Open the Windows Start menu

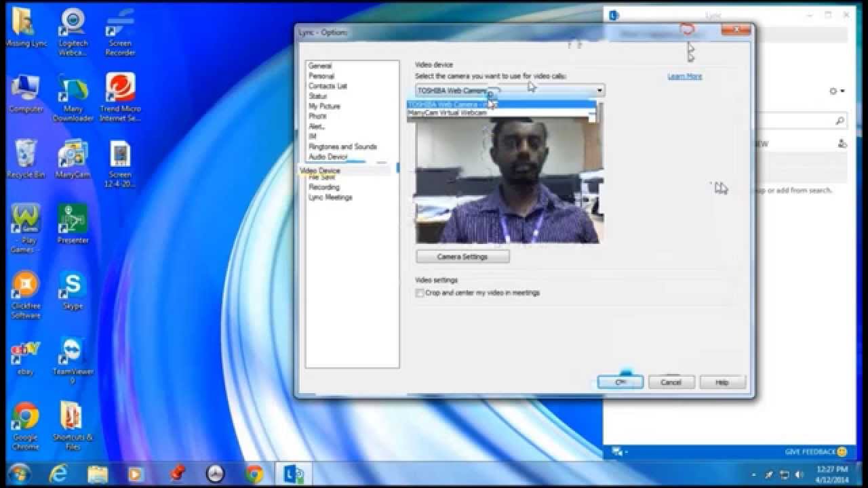point(20,472)
